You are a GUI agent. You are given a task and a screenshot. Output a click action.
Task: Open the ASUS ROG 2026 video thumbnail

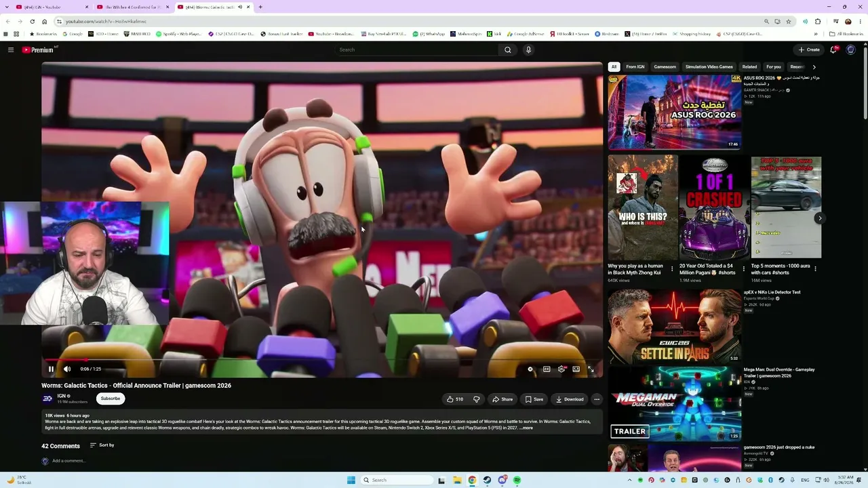coord(675,112)
